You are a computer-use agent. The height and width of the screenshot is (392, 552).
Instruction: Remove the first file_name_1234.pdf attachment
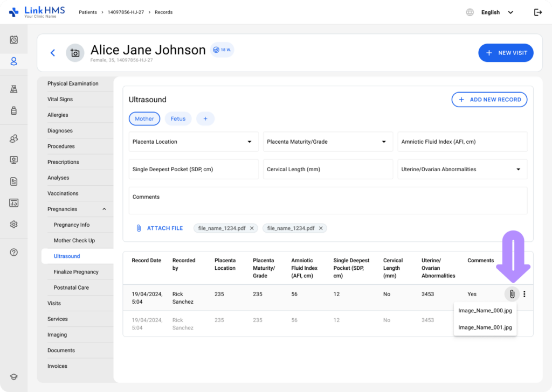tap(252, 228)
